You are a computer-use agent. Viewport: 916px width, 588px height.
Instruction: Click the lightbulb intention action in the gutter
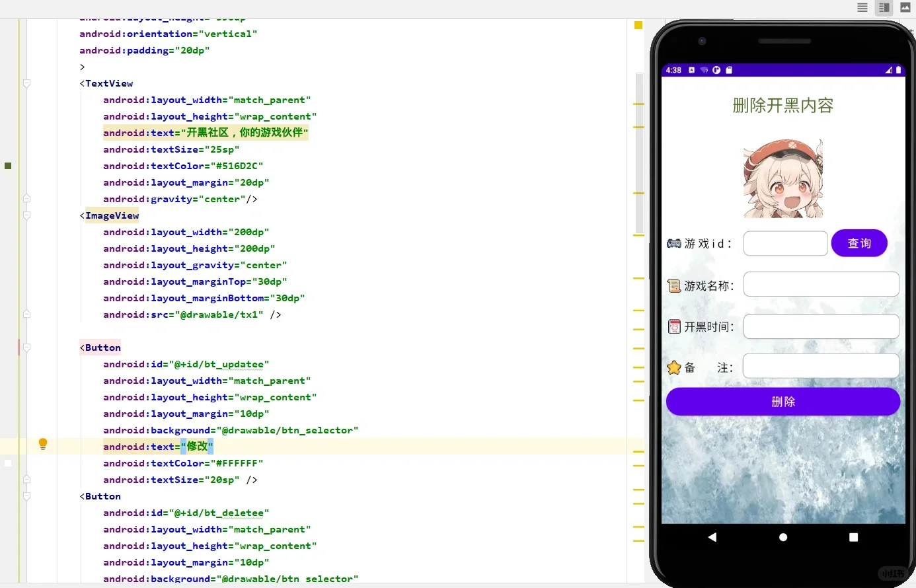pyautogui.click(x=42, y=444)
